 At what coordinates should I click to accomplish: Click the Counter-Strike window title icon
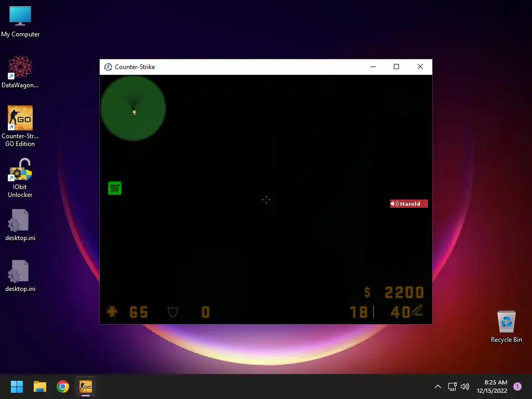click(x=108, y=67)
